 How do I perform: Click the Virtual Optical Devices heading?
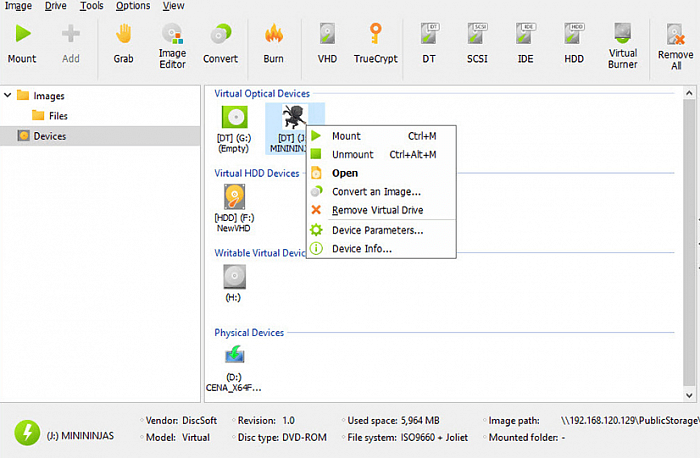point(262,94)
